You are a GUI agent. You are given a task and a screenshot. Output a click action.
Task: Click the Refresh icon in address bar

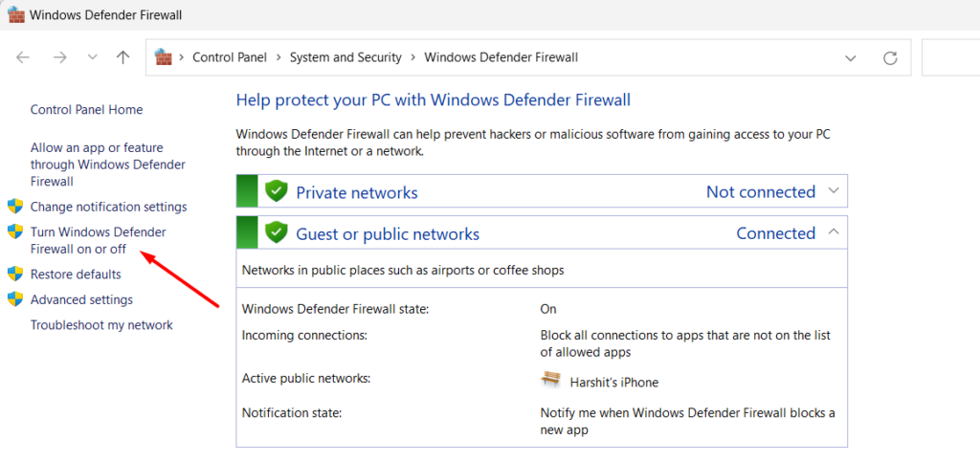tap(890, 57)
